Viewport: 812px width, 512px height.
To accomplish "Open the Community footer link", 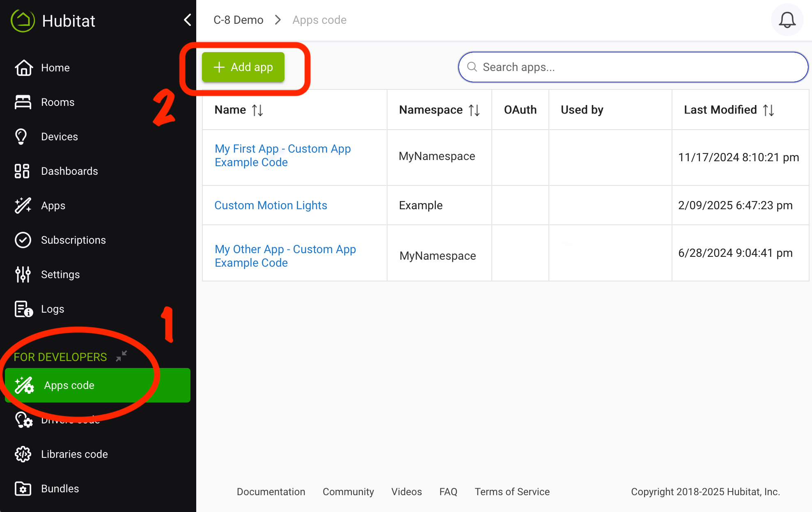I will click(348, 491).
